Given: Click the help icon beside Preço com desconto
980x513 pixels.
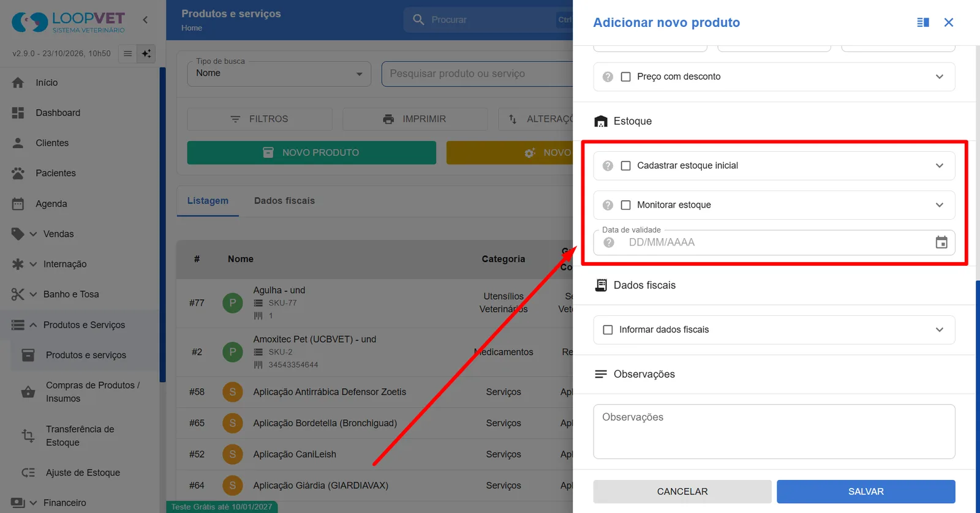Looking at the screenshot, I should click(x=608, y=77).
